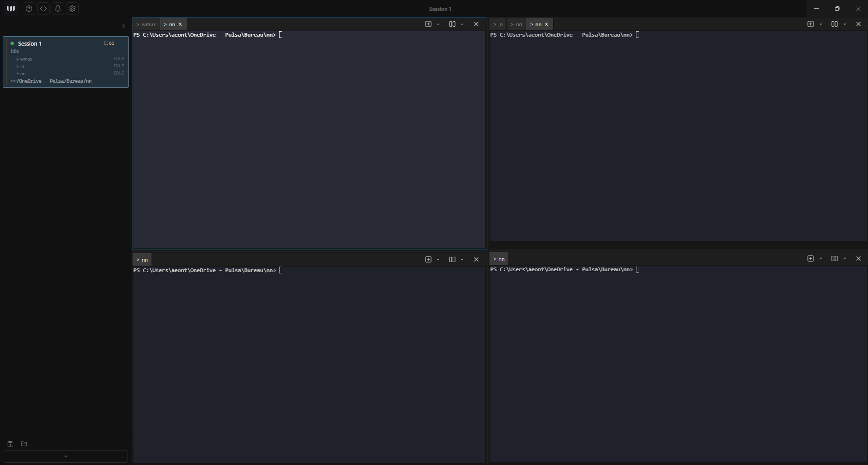
Task: Open split dropdown arrow in bottom-left pane
Action: pos(462,259)
